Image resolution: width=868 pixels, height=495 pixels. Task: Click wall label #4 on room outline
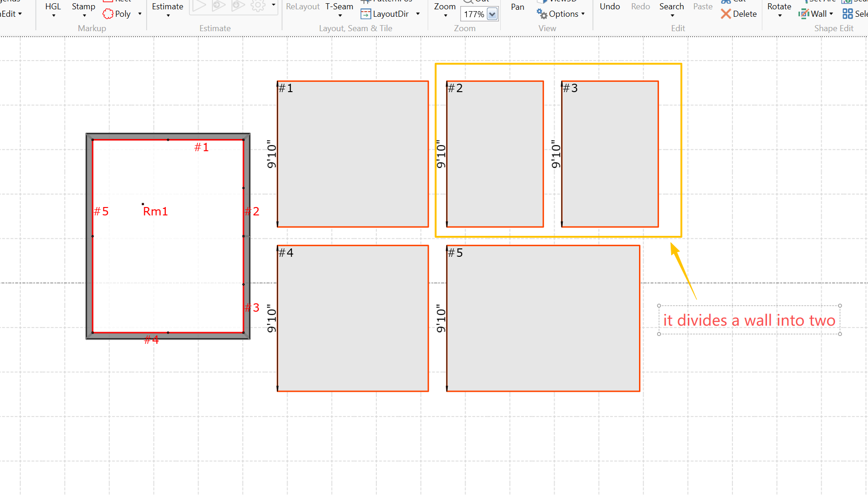[151, 340]
